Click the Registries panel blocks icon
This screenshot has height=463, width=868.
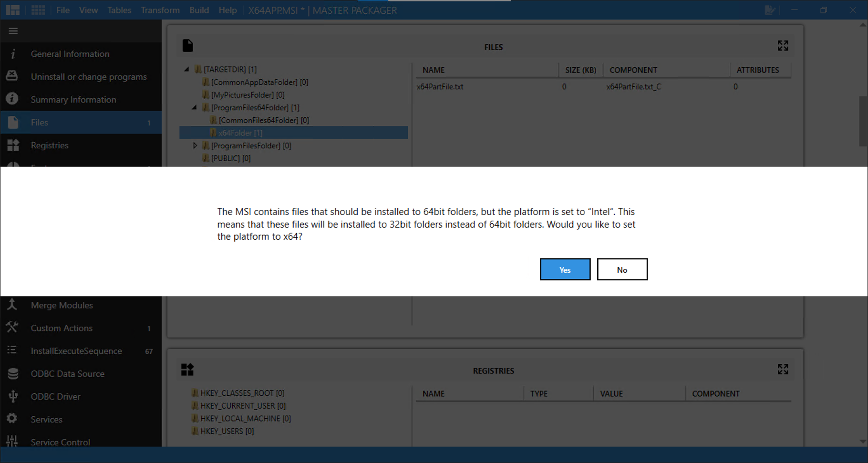pyautogui.click(x=187, y=370)
